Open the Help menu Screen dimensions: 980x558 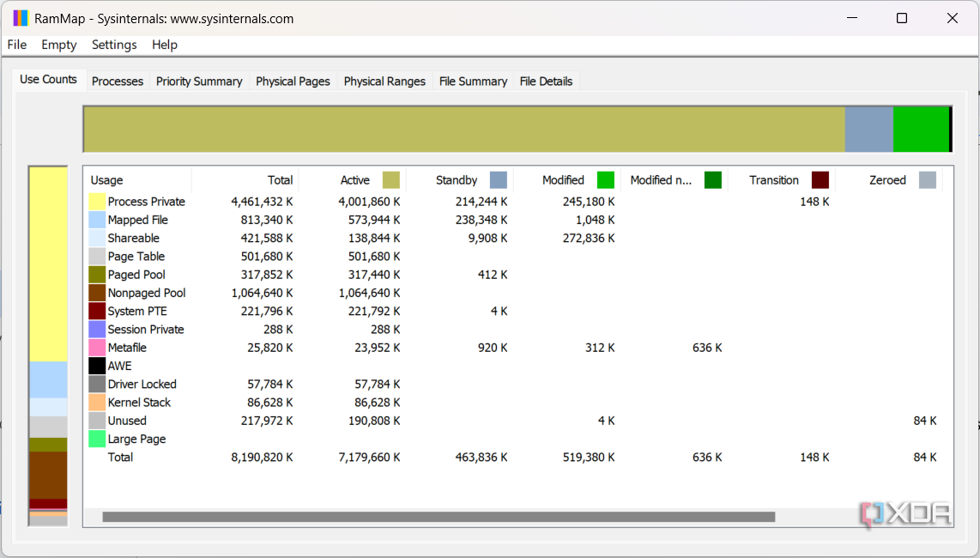[x=165, y=45]
